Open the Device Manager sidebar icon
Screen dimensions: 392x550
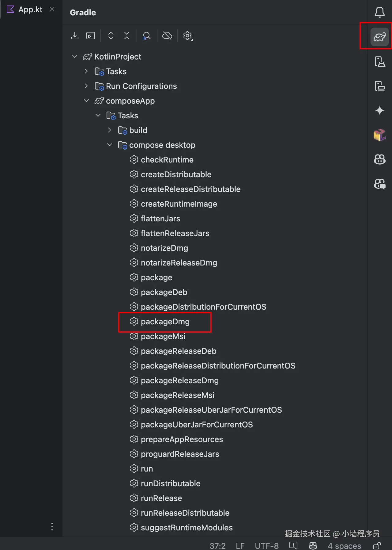tap(379, 62)
